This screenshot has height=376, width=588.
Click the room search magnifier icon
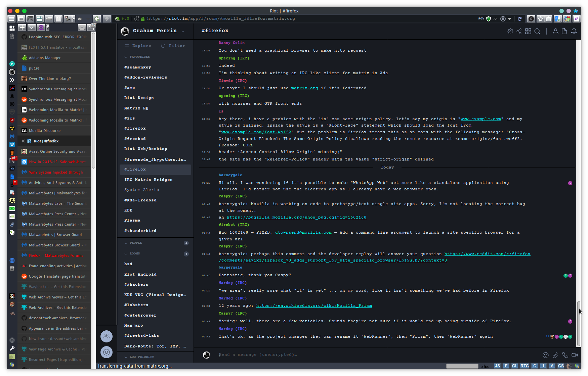coord(537,31)
